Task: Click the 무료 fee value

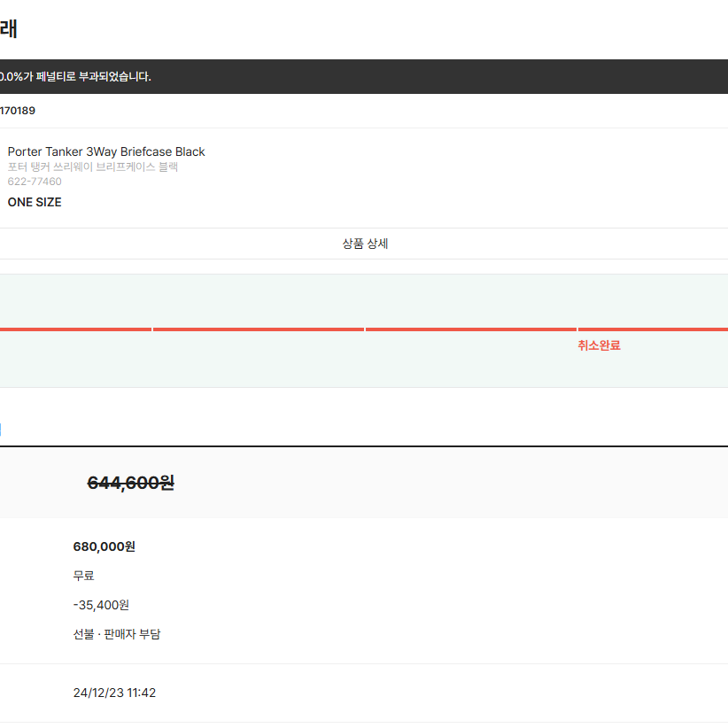Action: pos(83,576)
